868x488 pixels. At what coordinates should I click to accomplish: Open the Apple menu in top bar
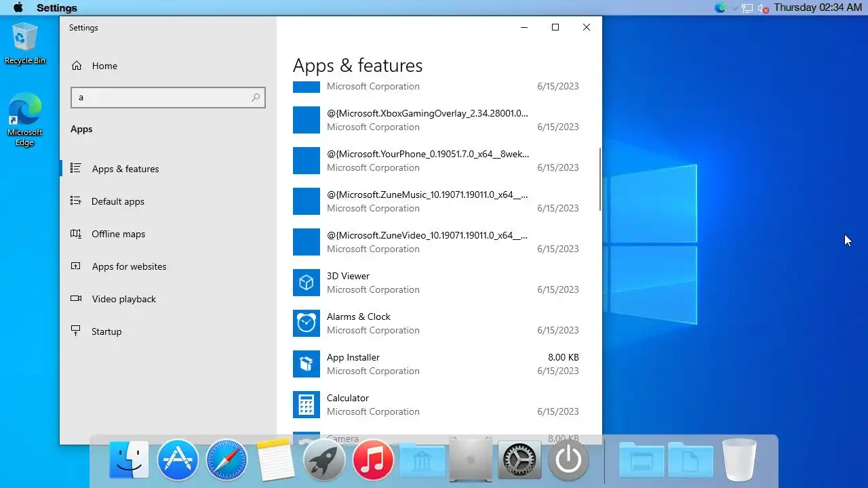click(18, 7)
